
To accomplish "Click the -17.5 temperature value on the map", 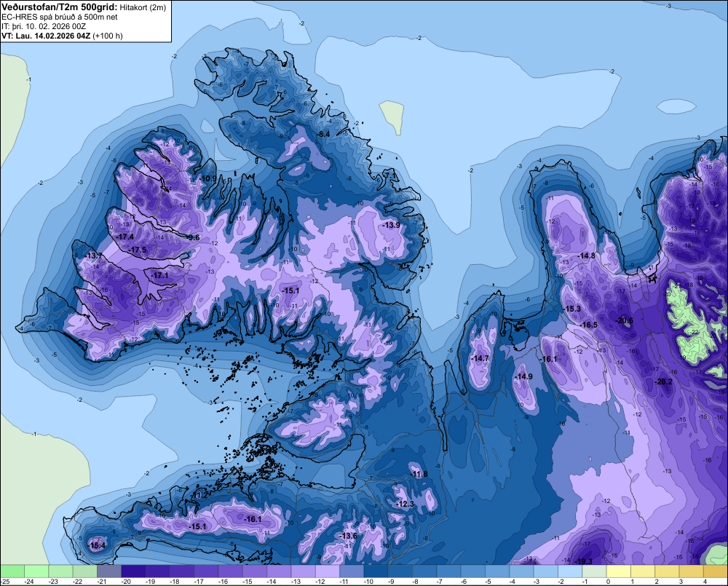I will (138, 250).
